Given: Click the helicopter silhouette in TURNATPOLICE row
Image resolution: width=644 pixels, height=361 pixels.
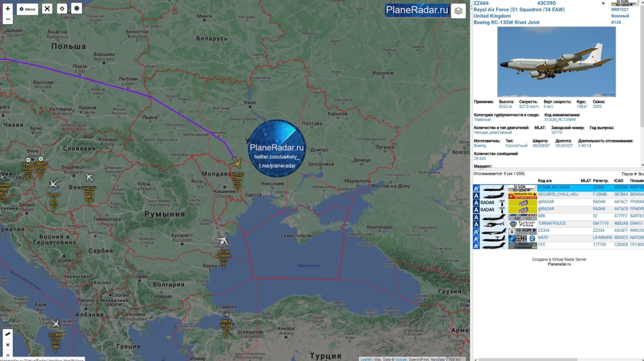Looking at the screenshot, I should click(x=494, y=224).
